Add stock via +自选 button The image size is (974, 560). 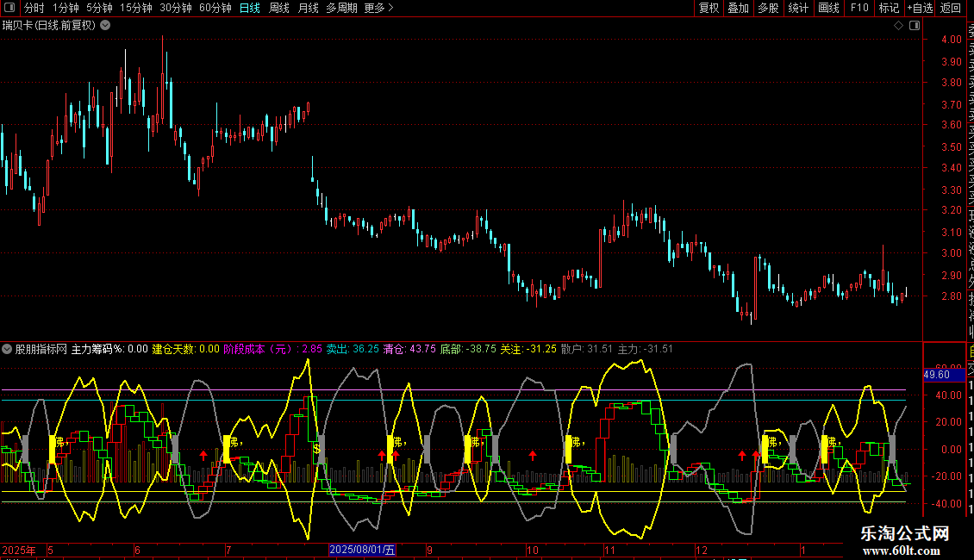[x=919, y=8]
